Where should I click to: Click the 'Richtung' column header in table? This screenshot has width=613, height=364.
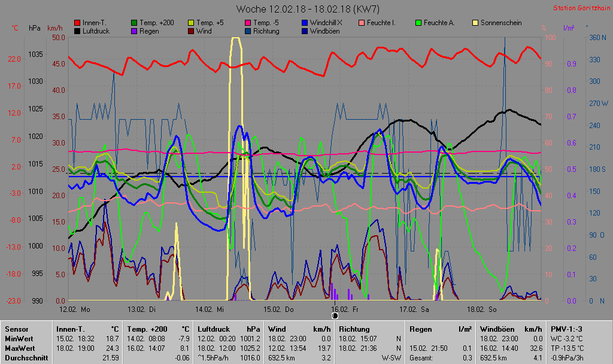tap(354, 329)
